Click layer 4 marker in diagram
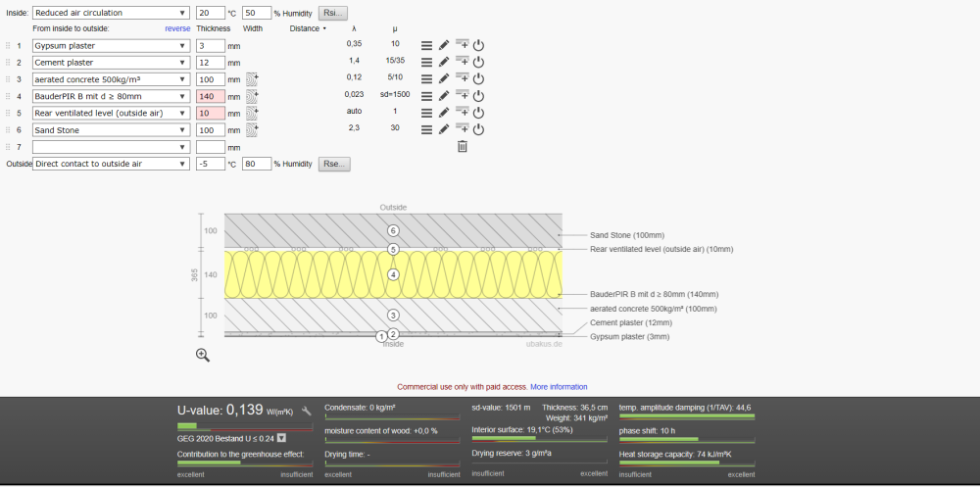The height and width of the screenshot is (487, 980). pyautogui.click(x=393, y=274)
